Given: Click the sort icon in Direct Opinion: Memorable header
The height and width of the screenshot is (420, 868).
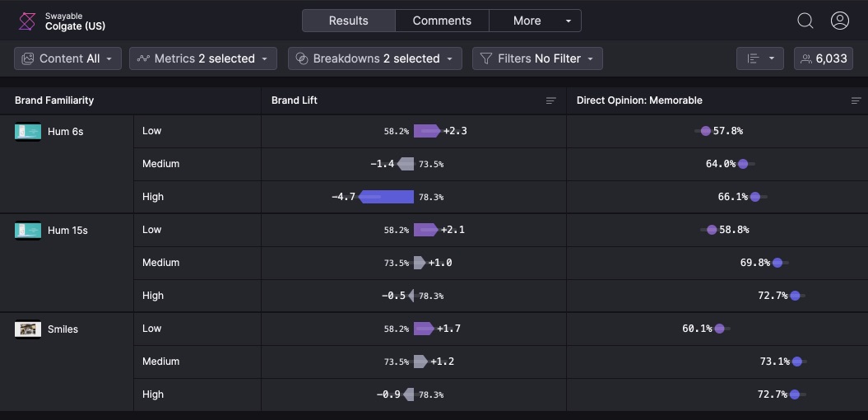Looking at the screenshot, I should tap(856, 100).
